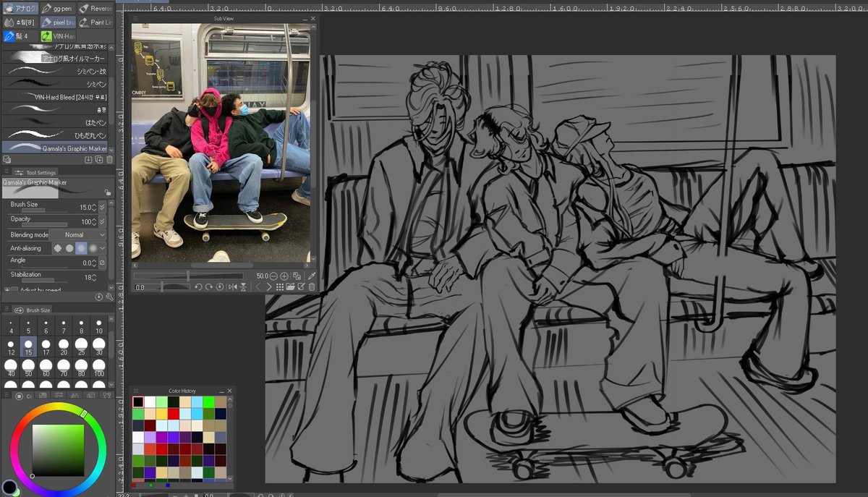
Task: Open Opacity dynamics settings
Action: (102, 221)
